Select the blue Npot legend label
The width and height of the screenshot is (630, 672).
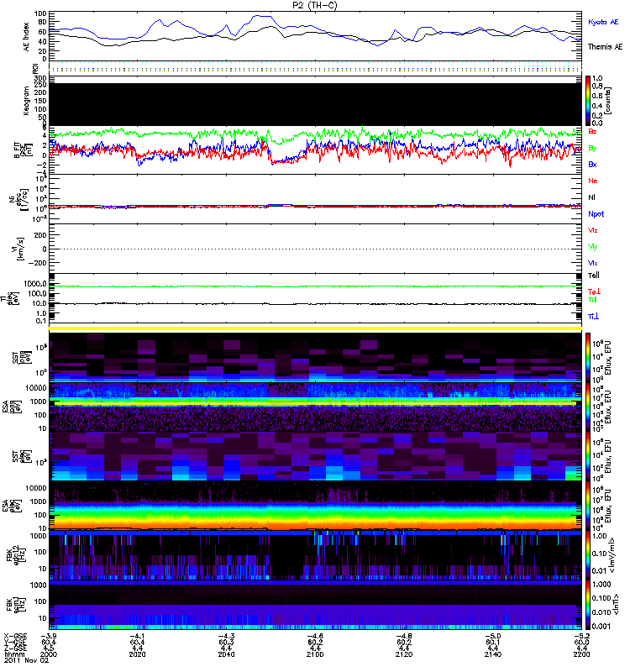click(x=596, y=214)
